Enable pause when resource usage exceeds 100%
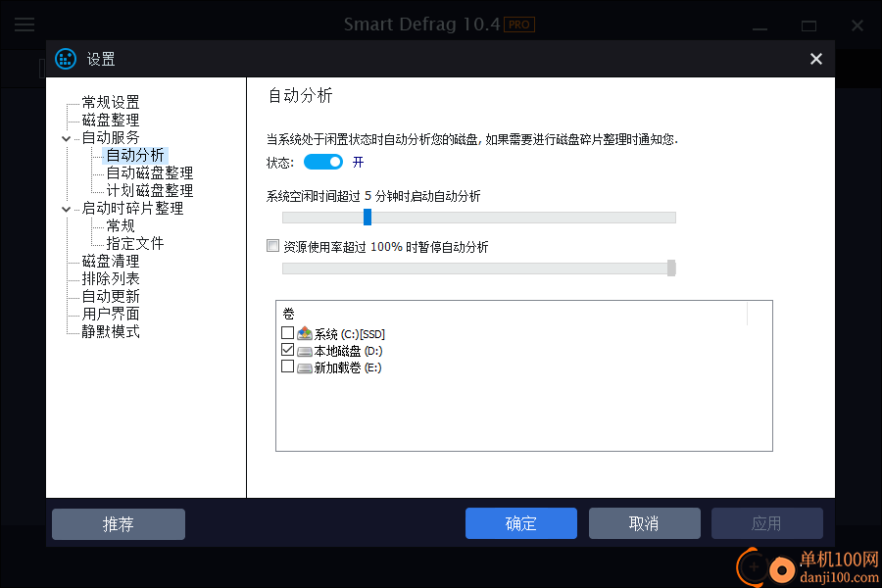Viewport: 882px width, 588px height. point(272,246)
